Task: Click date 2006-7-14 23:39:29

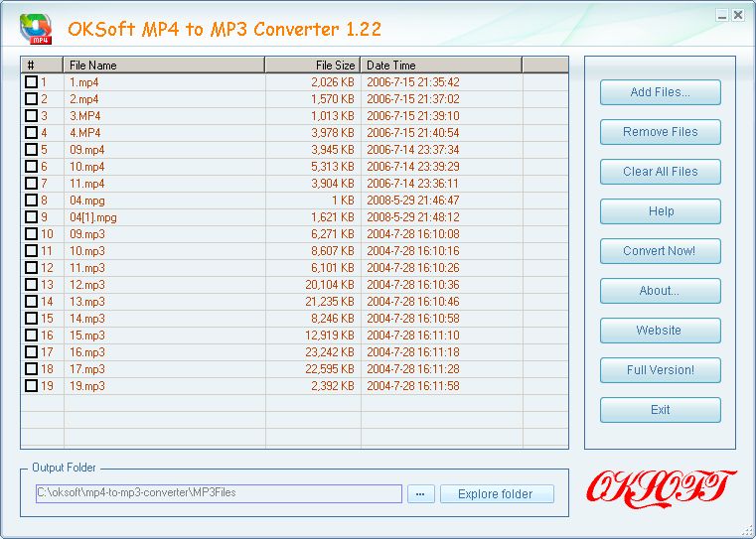Action: click(x=413, y=167)
